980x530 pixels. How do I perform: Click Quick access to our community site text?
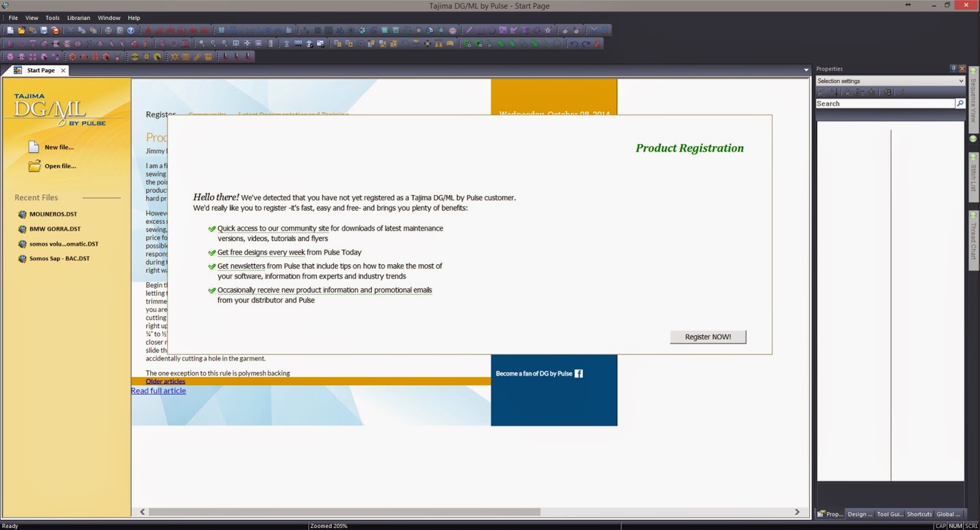coord(273,228)
